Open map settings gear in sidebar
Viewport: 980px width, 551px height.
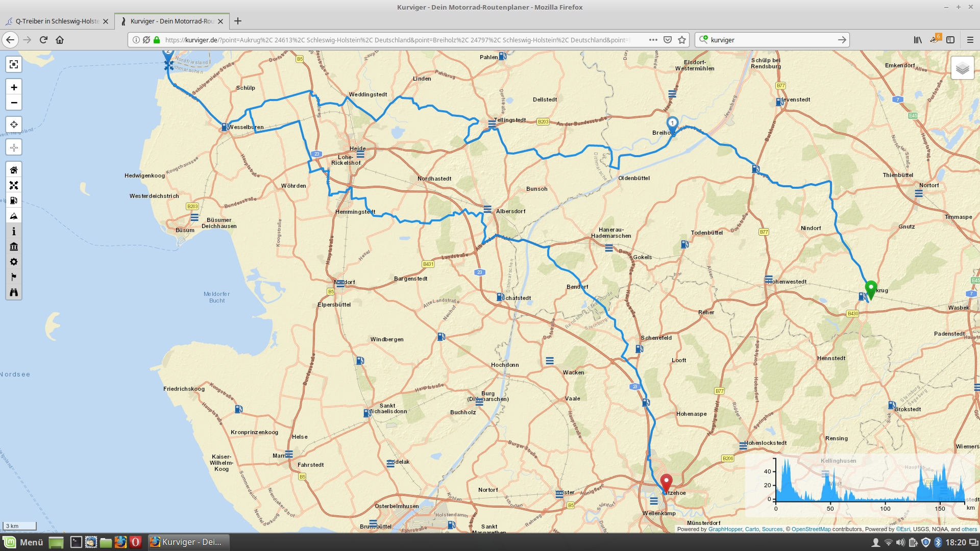(x=14, y=262)
